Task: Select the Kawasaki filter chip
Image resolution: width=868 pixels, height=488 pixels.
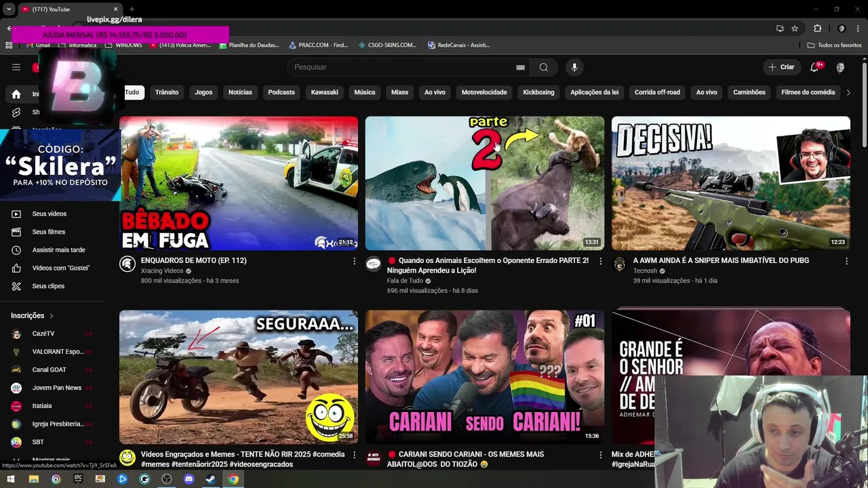Action: pos(324,92)
